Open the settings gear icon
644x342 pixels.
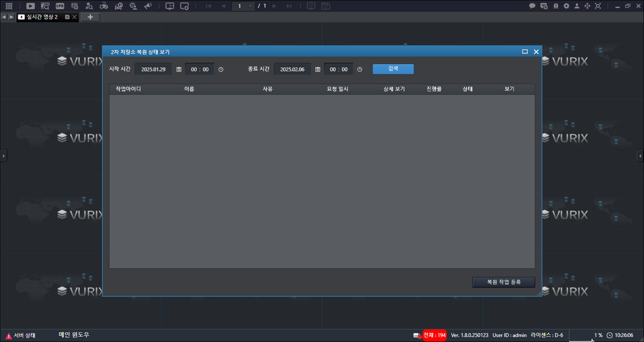(566, 6)
